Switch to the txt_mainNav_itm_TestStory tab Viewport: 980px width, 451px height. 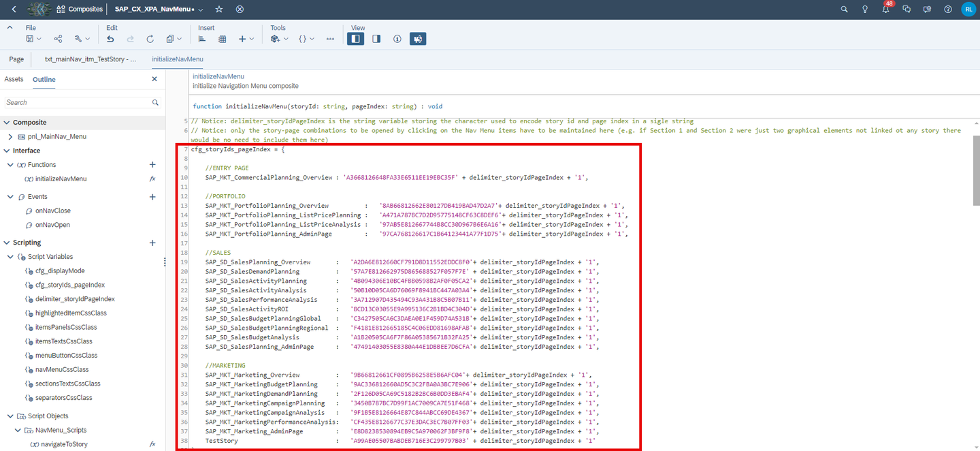(x=91, y=59)
